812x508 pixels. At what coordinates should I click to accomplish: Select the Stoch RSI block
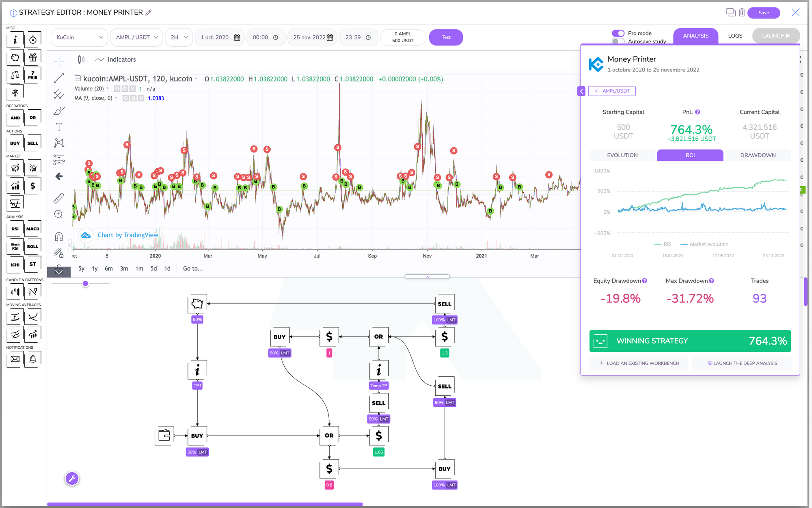pos(15,247)
